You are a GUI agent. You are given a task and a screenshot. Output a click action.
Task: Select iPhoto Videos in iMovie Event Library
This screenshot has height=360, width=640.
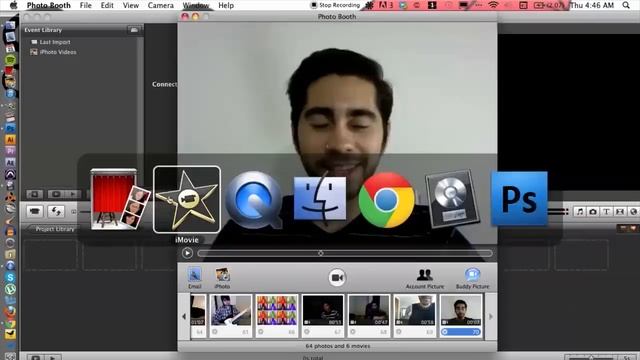(53, 52)
